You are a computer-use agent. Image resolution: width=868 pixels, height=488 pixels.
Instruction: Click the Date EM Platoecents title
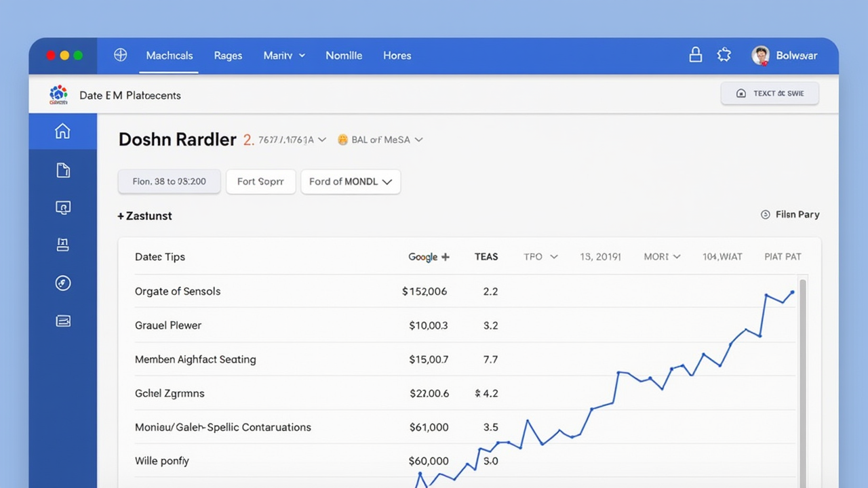point(130,96)
